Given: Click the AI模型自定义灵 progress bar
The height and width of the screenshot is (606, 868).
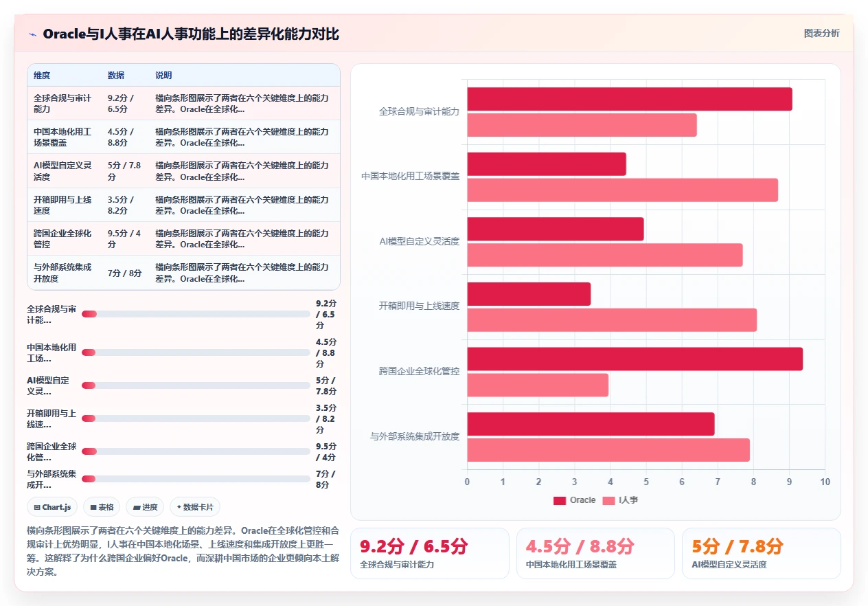Looking at the screenshot, I should coord(196,385).
